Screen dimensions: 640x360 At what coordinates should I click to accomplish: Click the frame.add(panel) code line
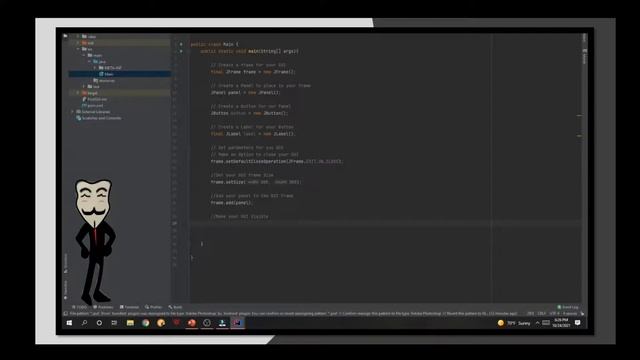[232, 203]
